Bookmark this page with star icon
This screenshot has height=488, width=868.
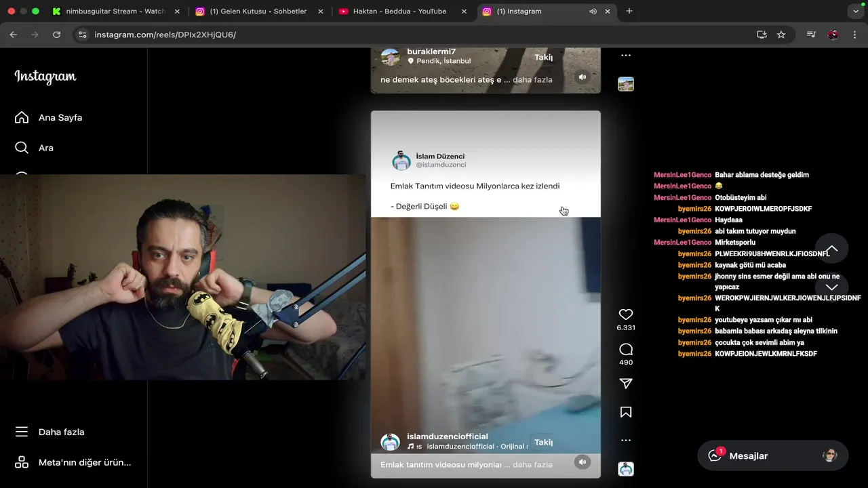(x=781, y=35)
